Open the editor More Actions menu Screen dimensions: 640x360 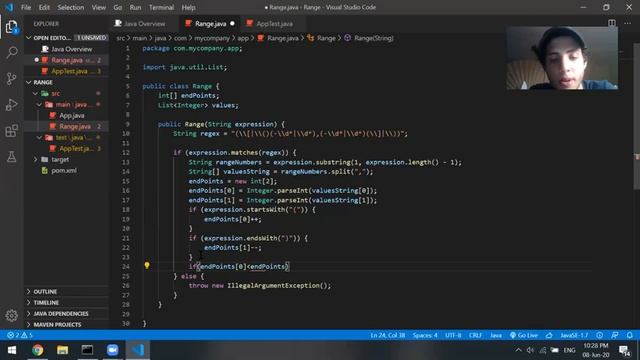pyautogui.click(x=627, y=23)
